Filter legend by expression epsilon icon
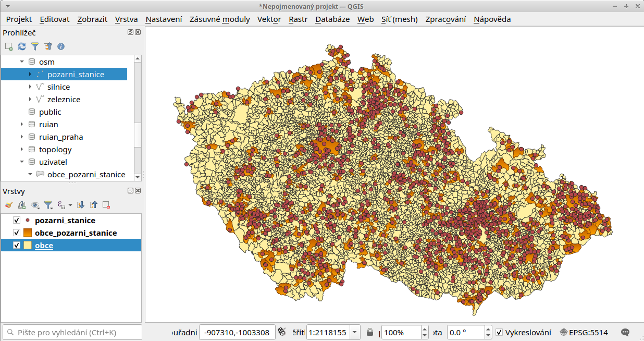Image resolution: width=644 pixels, height=341 pixels. coord(61,205)
